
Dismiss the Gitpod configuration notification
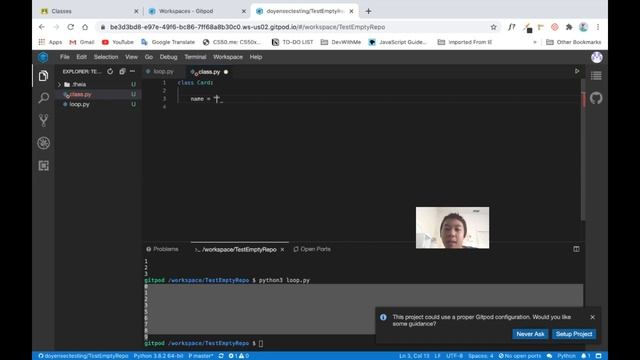pyautogui.click(x=592, y=317)
